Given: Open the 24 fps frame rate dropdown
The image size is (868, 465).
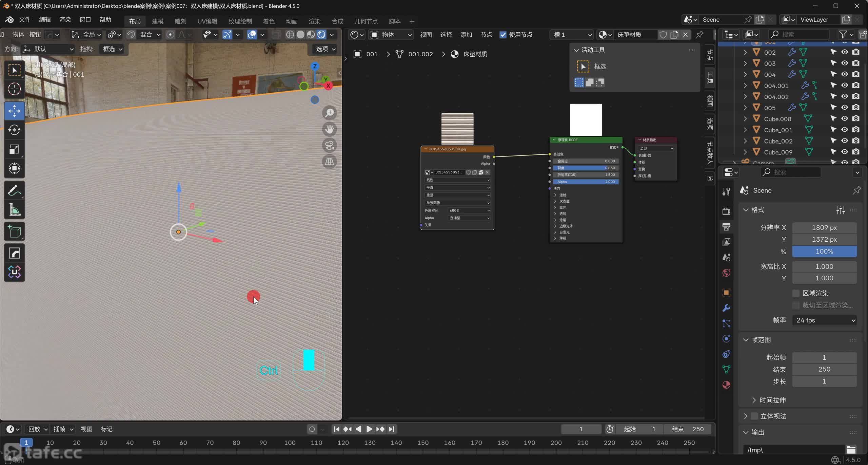Looking at the screenshot, I should [x=824, y=320].
